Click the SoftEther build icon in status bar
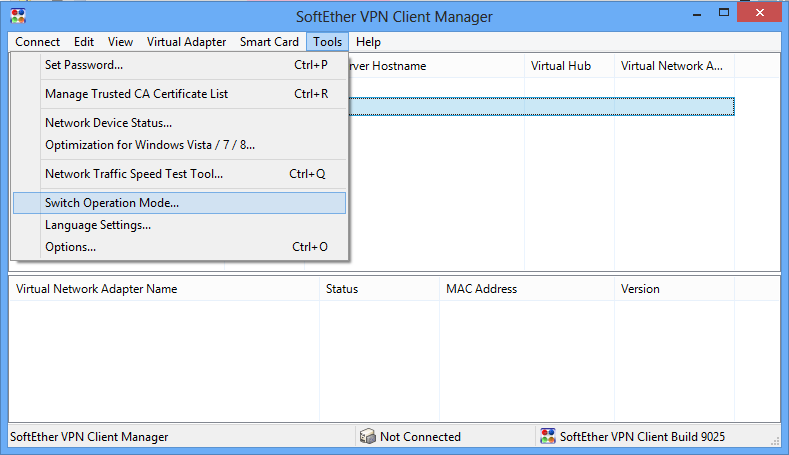 coord(547,437)
